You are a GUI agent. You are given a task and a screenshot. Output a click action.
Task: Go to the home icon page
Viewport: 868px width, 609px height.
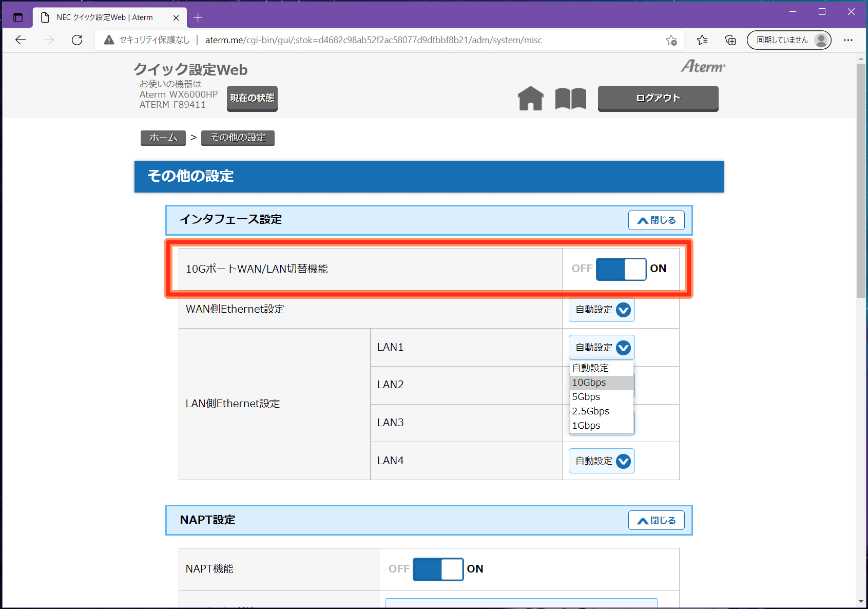click(x=530, y=98)
